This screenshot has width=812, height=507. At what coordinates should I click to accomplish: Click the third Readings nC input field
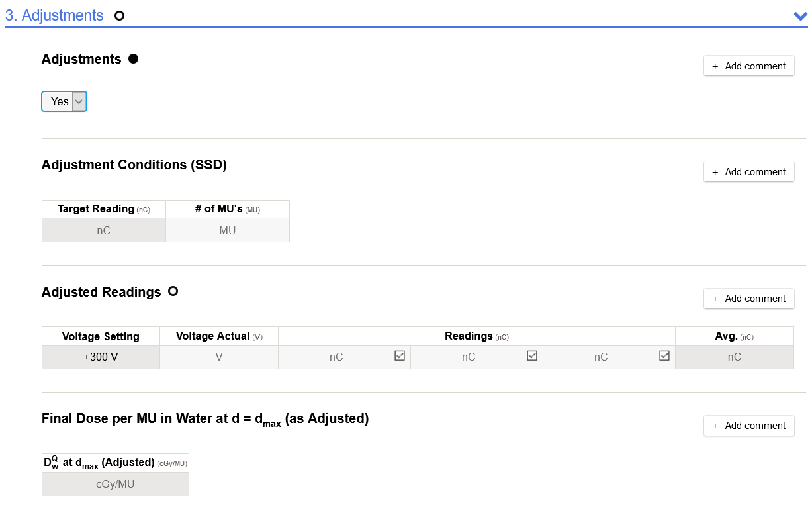click(601, 357)
